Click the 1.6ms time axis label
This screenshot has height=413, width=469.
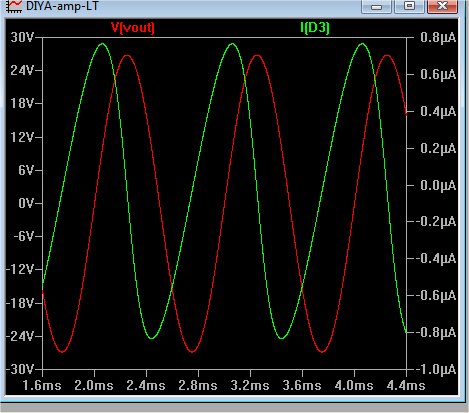click(x=42, y=386)
